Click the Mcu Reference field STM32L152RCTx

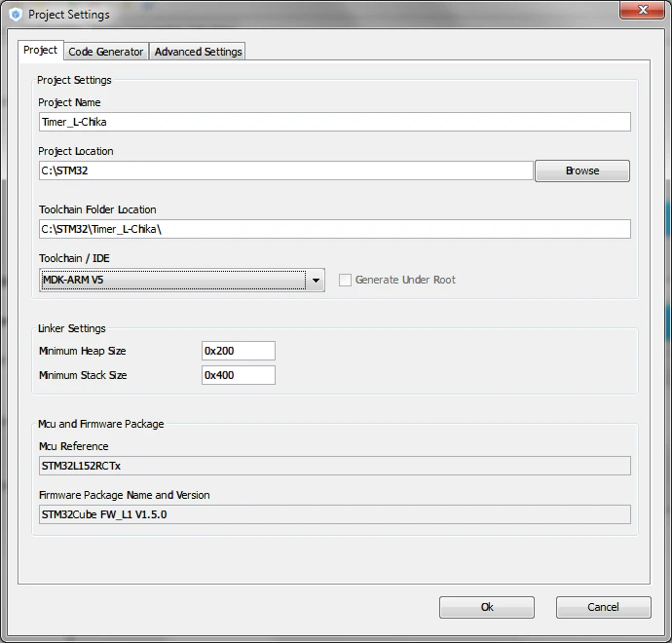click(x=335, y=466)
